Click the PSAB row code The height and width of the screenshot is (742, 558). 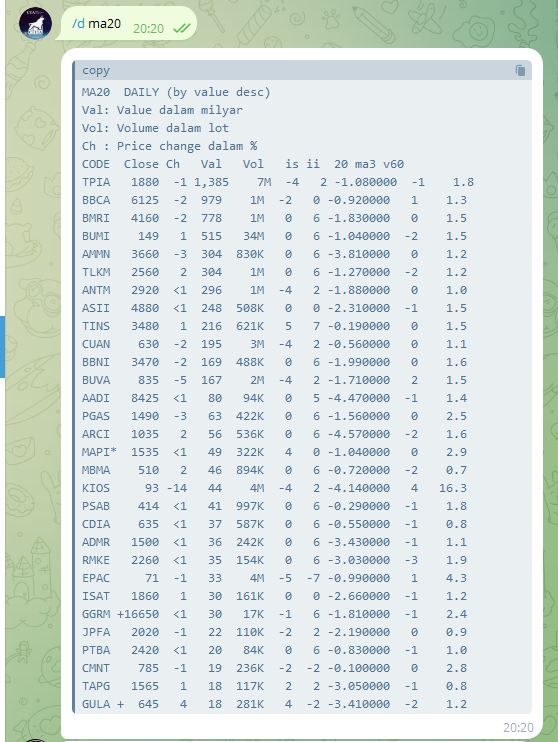[x=96, y=505]
